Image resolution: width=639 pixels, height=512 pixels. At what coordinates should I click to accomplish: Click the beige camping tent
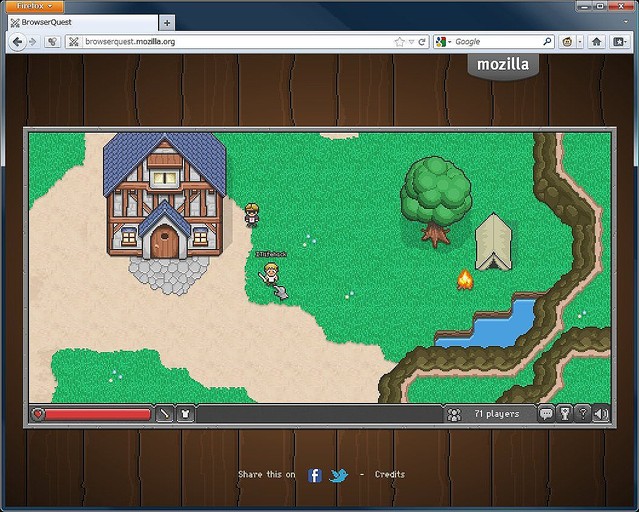click(x=494, y=242)
